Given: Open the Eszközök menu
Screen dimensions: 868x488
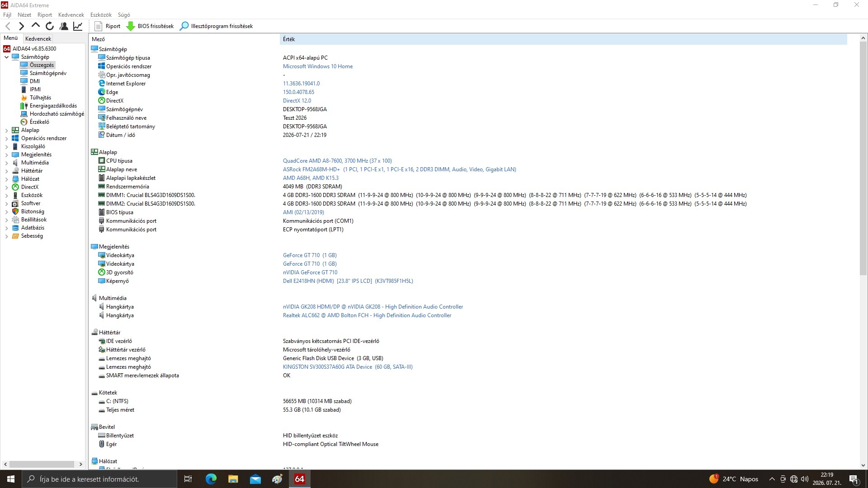Looking at the screenshot, I should [x=101, y=15].
